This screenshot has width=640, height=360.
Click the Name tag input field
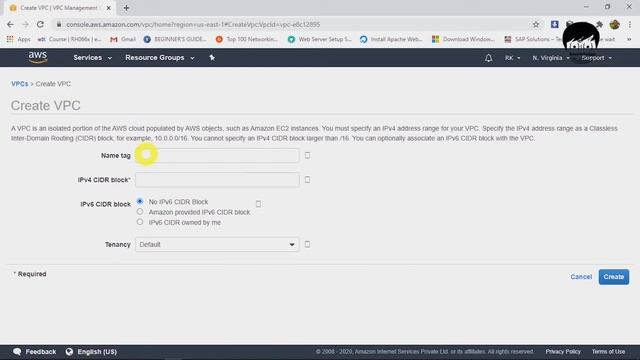click(217, 156)
